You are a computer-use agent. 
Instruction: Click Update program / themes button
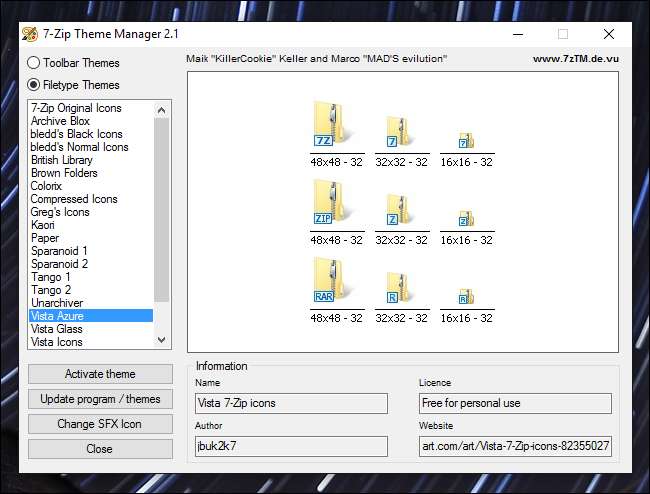[100, 399]
